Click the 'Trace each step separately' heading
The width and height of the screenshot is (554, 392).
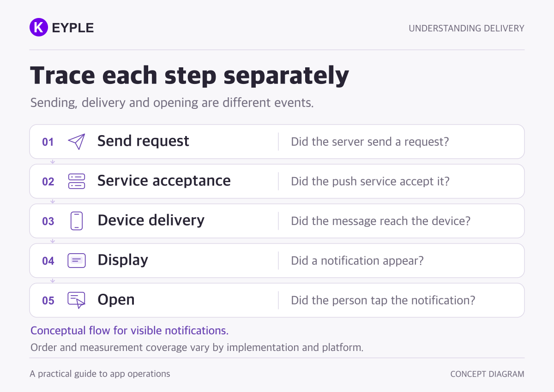189,76
